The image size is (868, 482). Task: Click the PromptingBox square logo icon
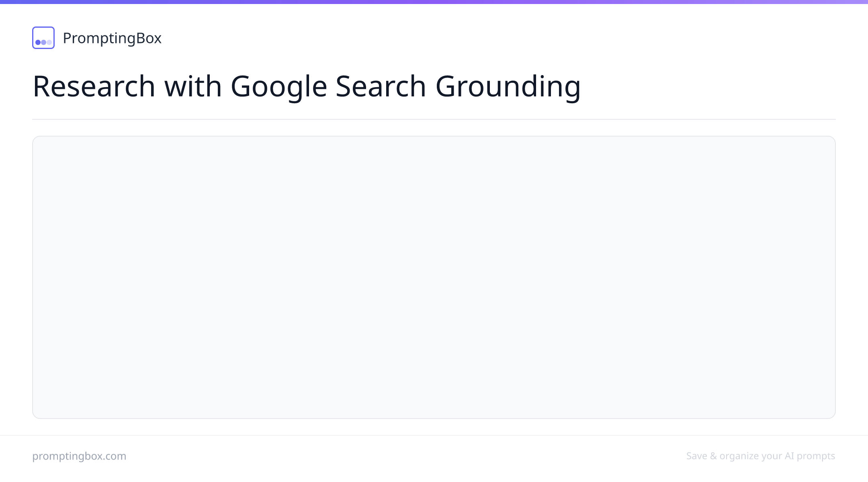click(43, 38)
